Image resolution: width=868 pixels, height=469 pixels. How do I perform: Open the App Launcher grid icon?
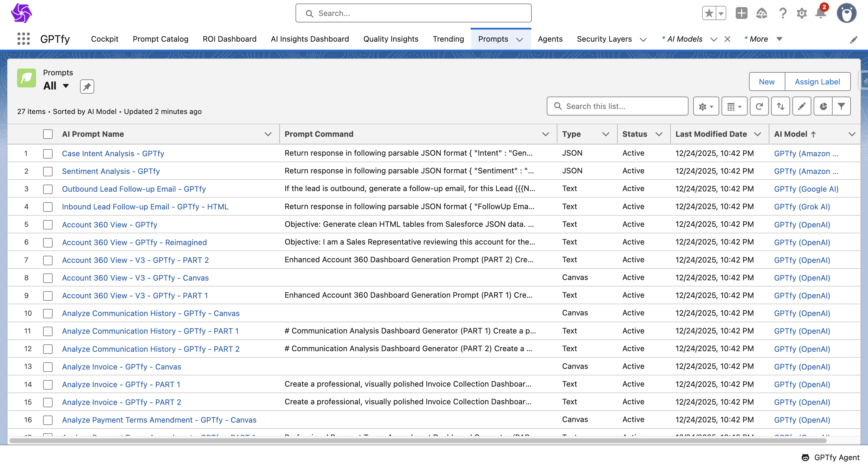(23, 39)
